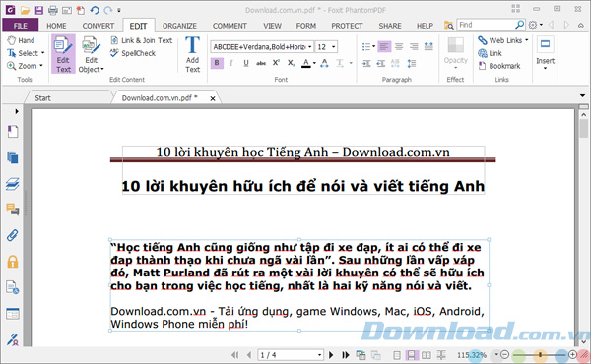Set paragraph alignment to left
Viewport: 591px width, 364px height.
(384, 46)
